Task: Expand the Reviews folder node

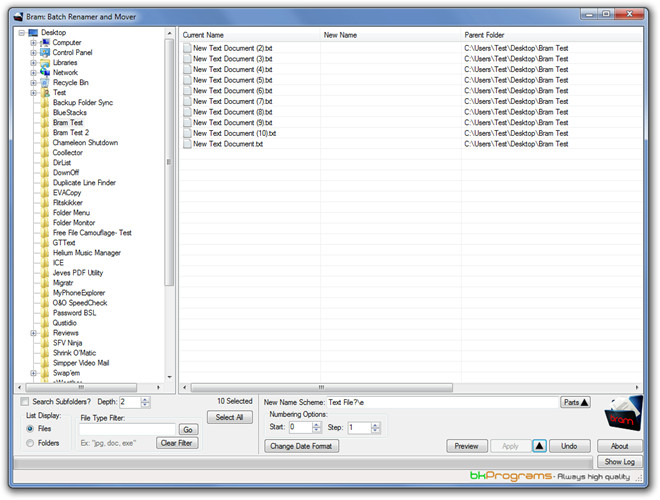Action: pyautogui.click(x=33, y=333)
